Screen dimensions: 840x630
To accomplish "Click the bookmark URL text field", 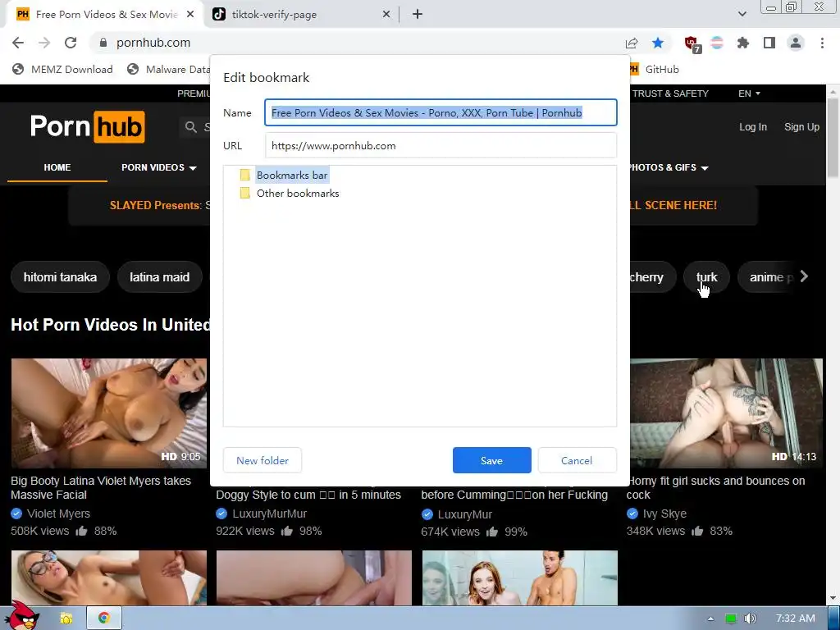I will [x=441, y=146].
